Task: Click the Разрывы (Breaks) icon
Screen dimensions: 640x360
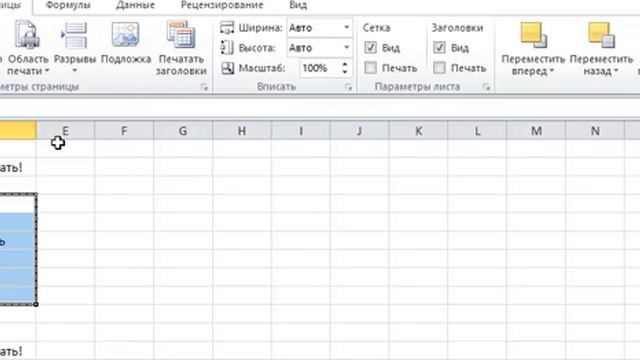Action: (74, 36)
